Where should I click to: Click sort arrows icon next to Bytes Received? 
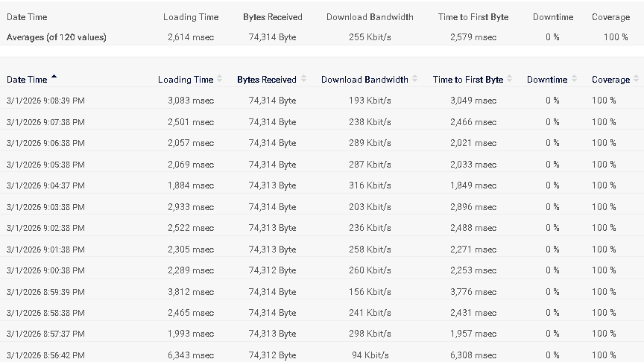303,80
